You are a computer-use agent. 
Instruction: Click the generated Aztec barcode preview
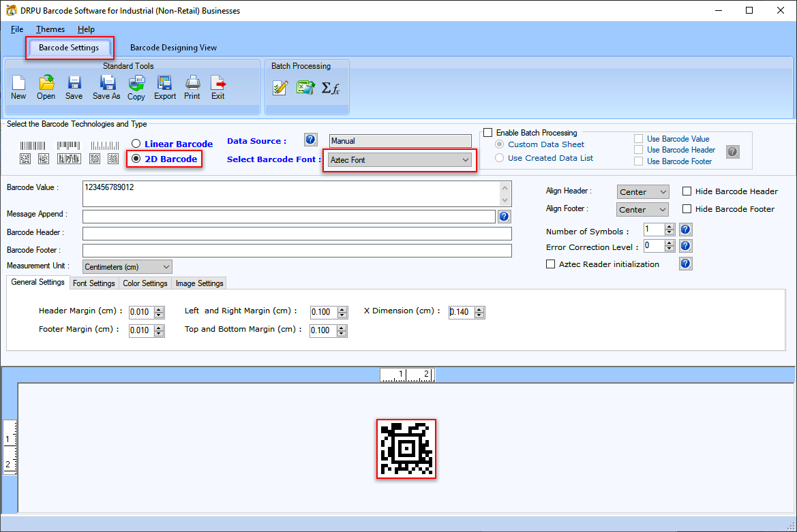(406, 449)
